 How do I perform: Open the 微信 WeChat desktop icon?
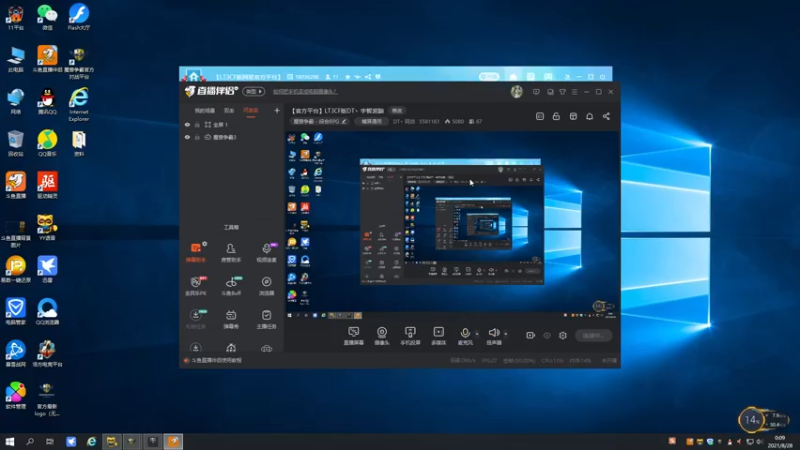tap(47, 17)
